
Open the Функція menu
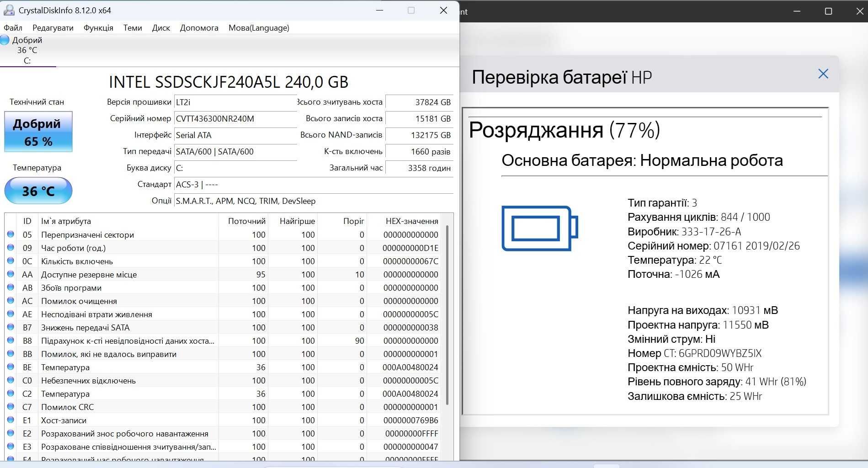[x=98, y=28]
